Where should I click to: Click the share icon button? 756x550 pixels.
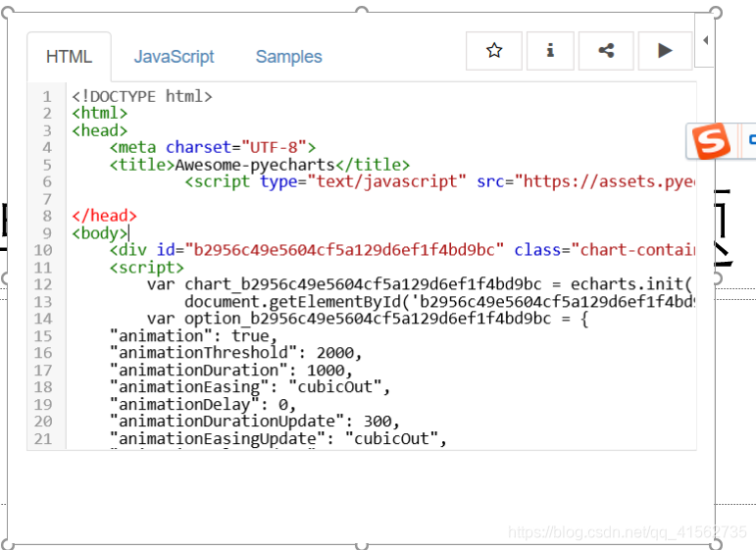pyautogui.click(x=606, y=51)
